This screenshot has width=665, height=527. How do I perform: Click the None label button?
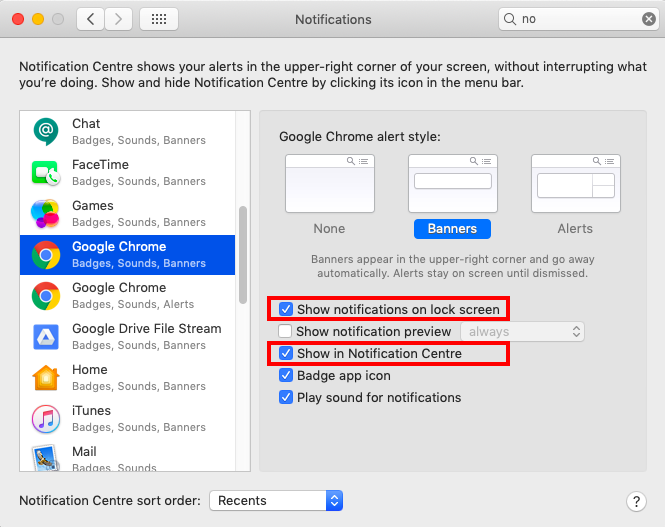[x=329, y=229]
